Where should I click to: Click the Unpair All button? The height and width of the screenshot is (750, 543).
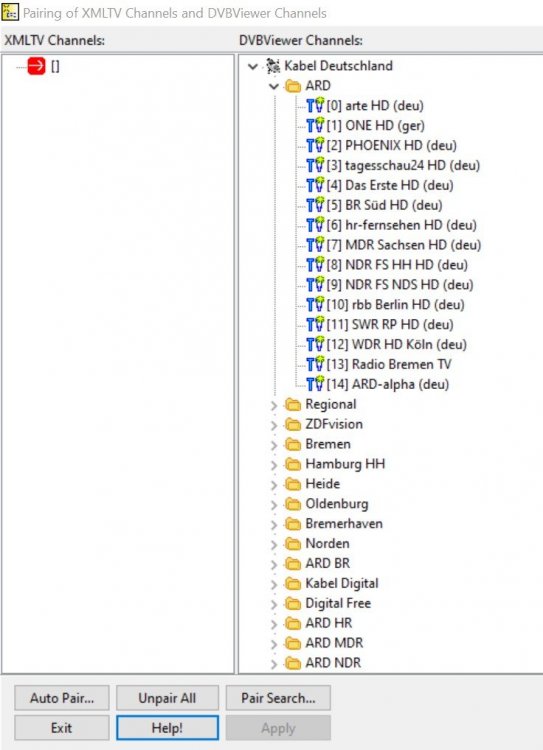[x=167, y=698]
